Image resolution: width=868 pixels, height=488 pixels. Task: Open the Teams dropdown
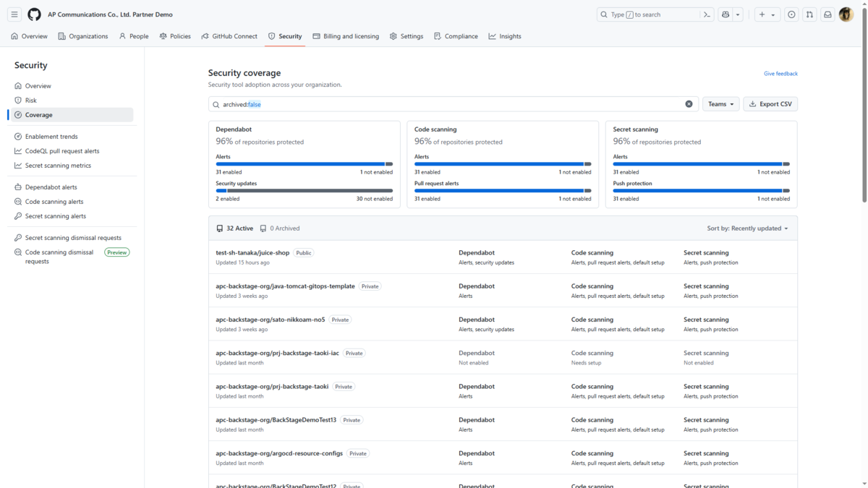[720, 104]
